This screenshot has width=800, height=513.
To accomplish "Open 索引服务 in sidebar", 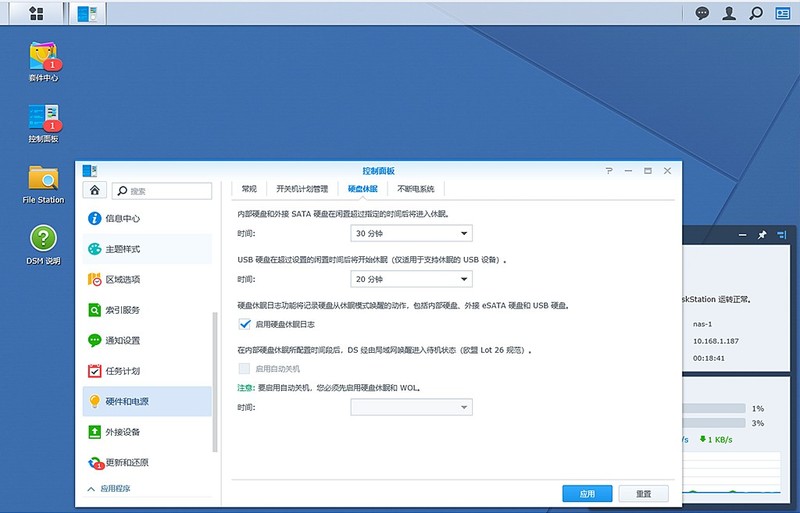I will pyautogui.click(x=147, y=310).
